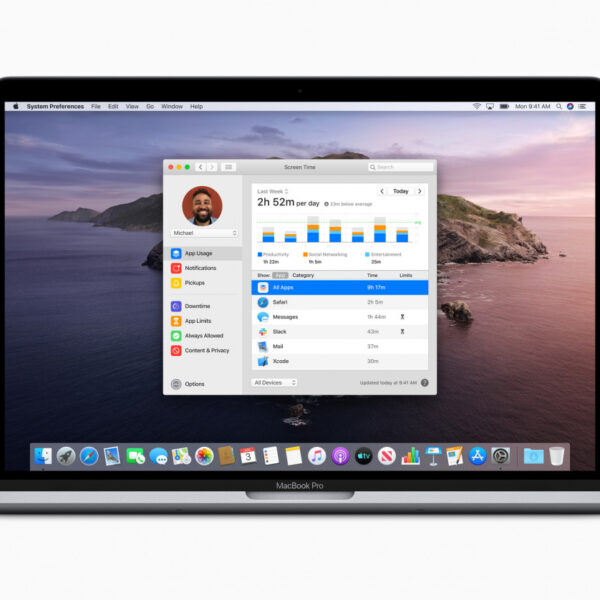
Task: Select the Messages usage row
Action: pyautogui.click(x=340, y=317)
